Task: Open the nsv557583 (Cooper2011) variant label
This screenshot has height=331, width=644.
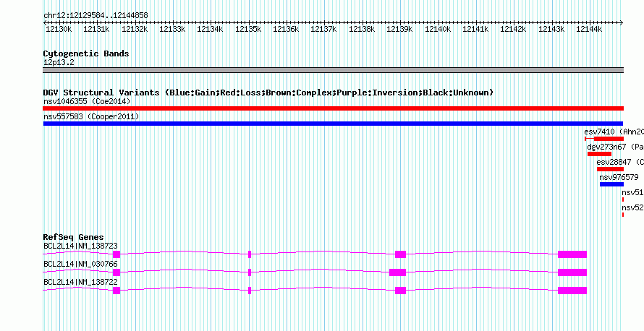Action: (91, 117)
